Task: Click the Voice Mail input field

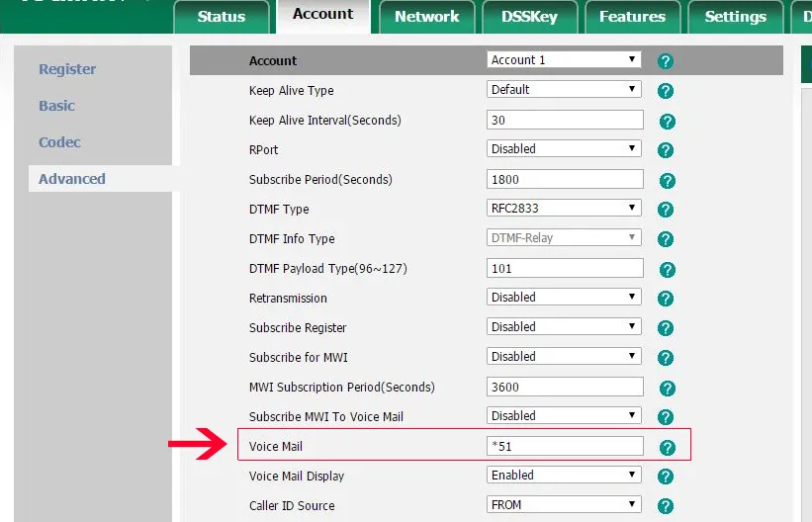Action: (x=565, y=447)
